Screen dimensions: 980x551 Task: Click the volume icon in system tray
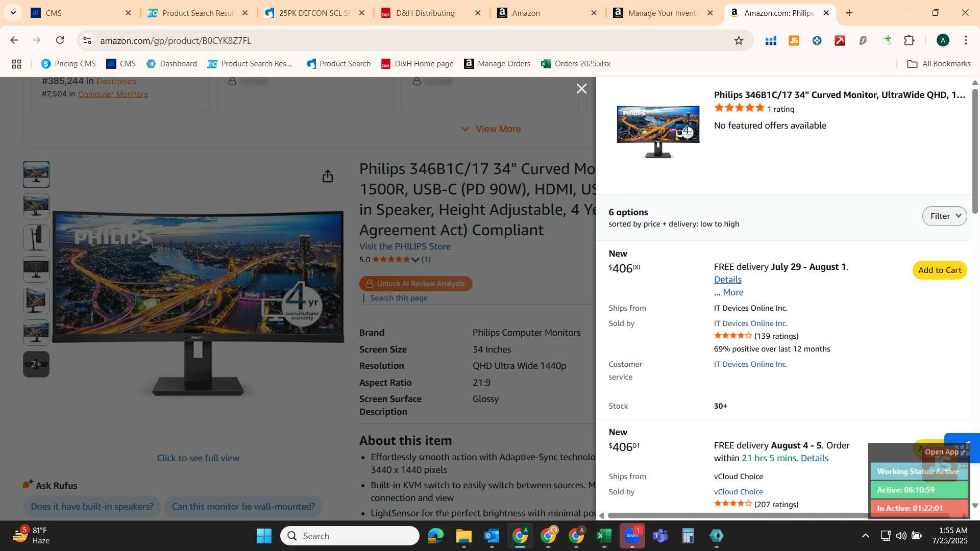tap(901, 536)
